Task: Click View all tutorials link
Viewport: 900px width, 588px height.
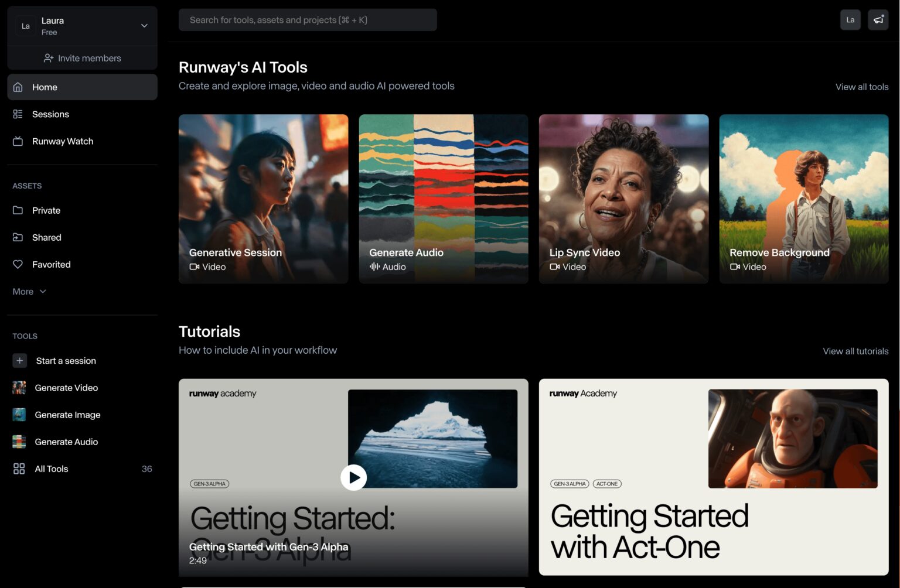Action: 855,351
